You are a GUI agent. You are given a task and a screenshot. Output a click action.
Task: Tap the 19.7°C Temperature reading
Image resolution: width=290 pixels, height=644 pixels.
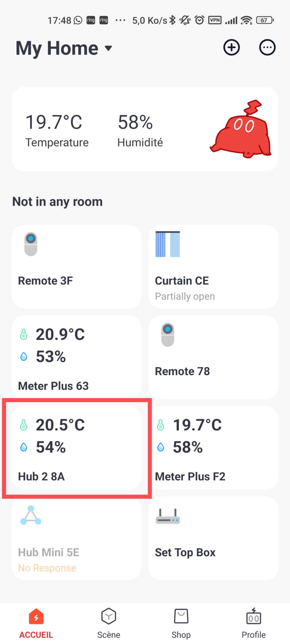57,130
